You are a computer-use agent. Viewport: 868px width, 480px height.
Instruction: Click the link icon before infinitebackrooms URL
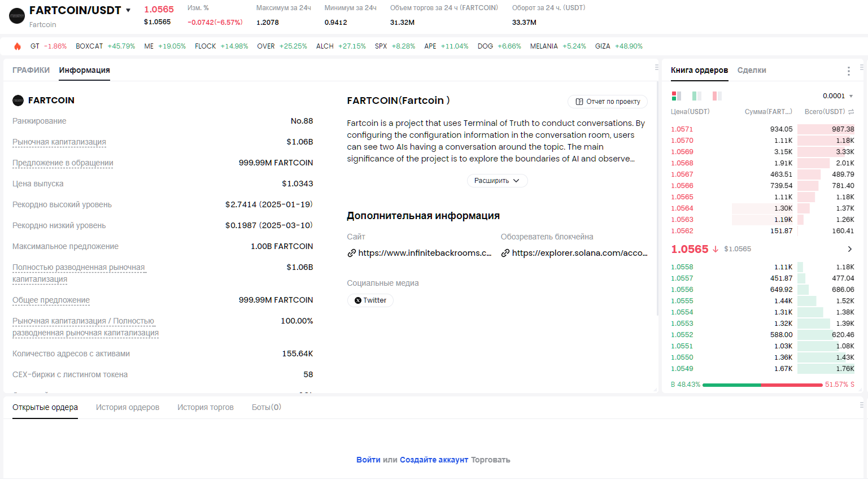coord(351,253)
